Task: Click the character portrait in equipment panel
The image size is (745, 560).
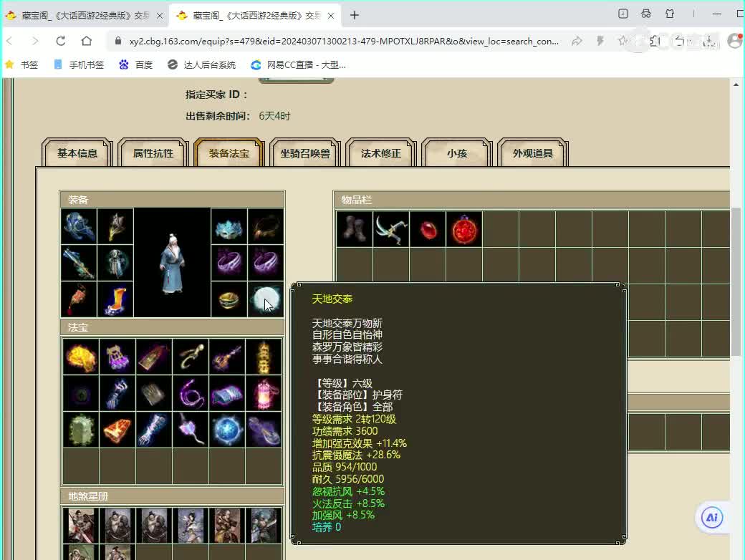Action: tap(172, 263)
